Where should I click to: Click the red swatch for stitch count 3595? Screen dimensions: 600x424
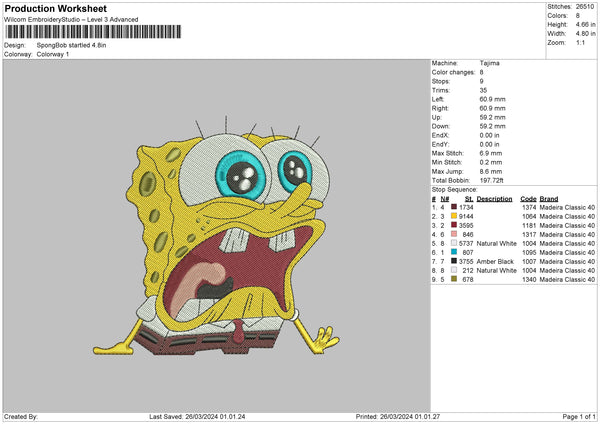point(454,225)
